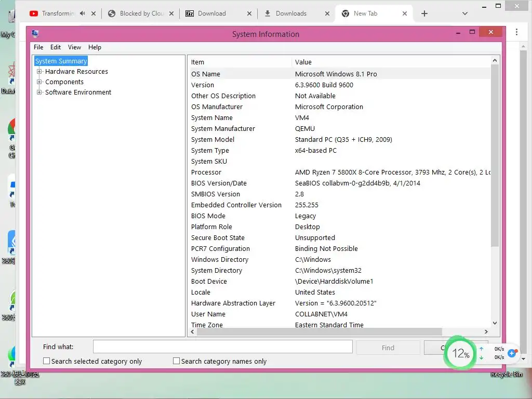This screenshot has width=532, height=399.
Task: Click the Find what input field
Action: point(223,347)
